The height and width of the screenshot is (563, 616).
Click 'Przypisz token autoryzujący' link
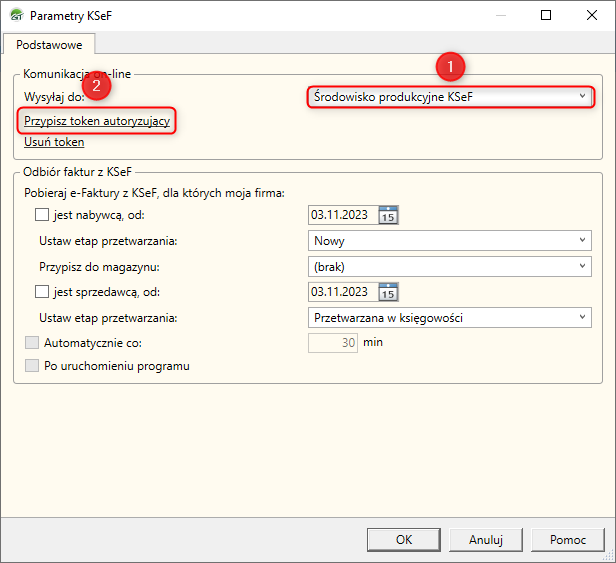[x=98, y=121]
